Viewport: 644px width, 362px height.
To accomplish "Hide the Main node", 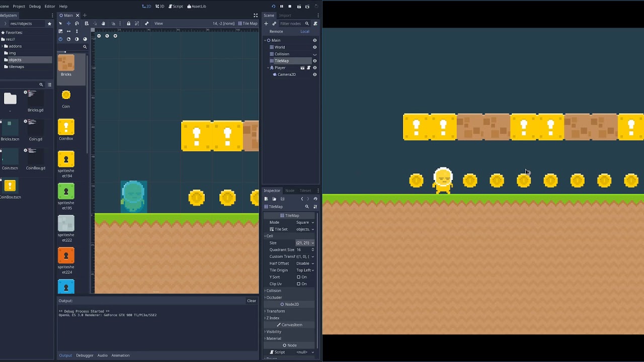I will [x=315, y=40].
